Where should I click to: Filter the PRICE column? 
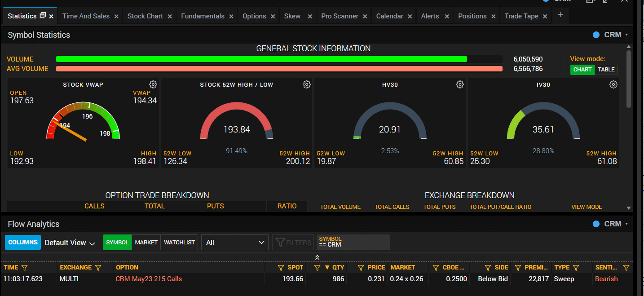[361, 268]
